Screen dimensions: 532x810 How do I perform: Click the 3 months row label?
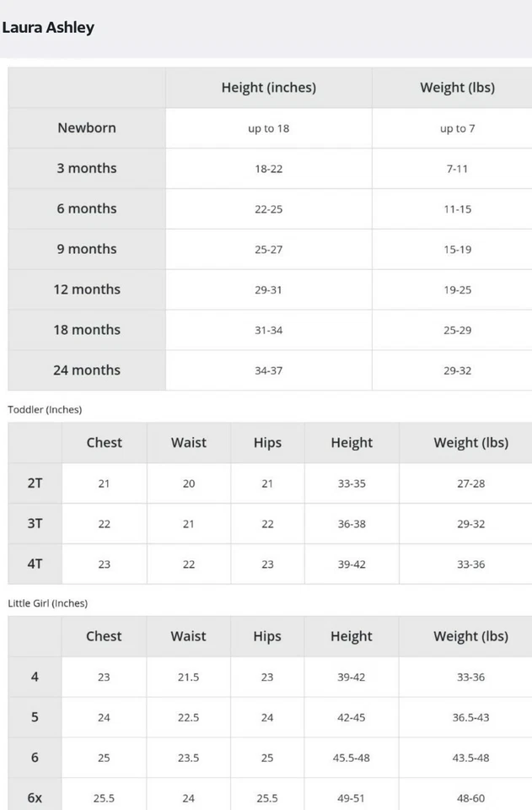pos(87,168)
